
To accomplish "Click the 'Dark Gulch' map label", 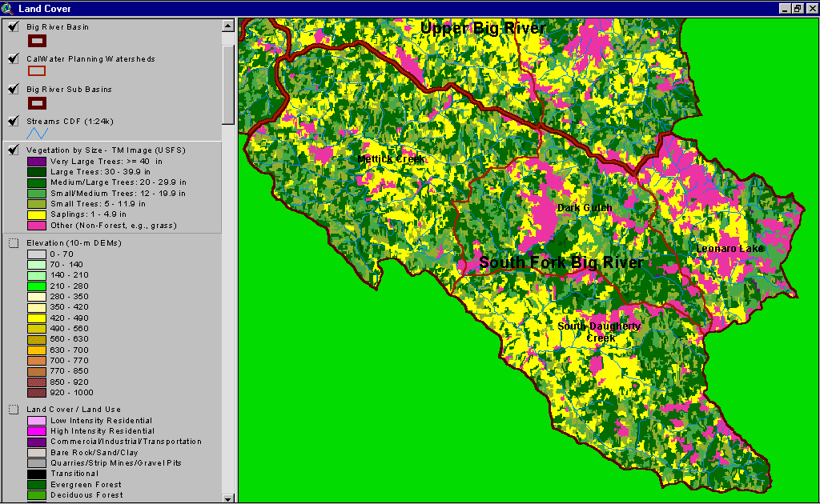I will pyautogui.click(x=585, y=208).
